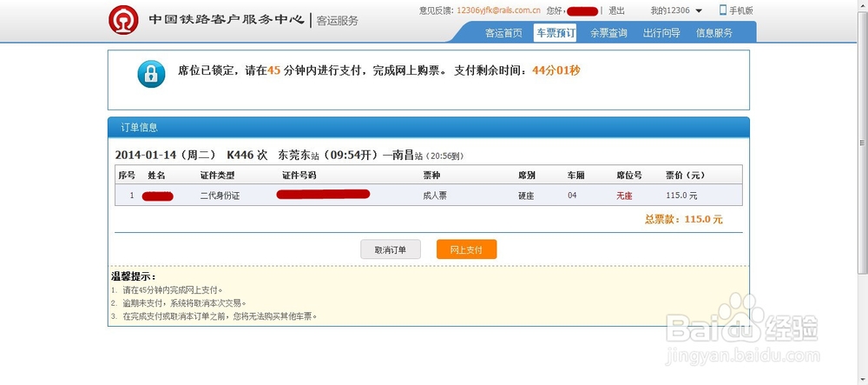Click the 硬座 seat class cell

(526, 196)
